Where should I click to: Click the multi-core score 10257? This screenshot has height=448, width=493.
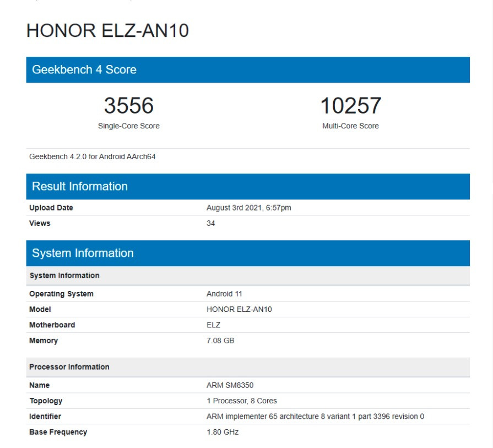click(350, 105)
